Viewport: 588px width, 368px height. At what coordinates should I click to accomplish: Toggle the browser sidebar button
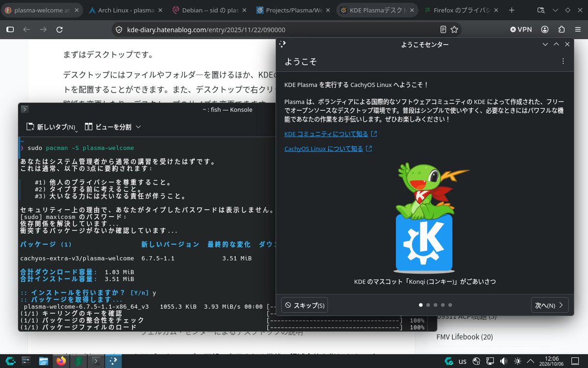10,29
